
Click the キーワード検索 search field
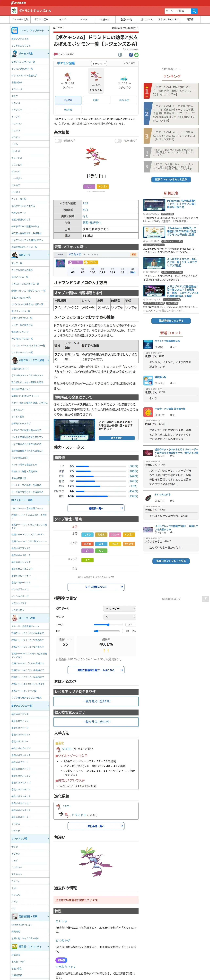(x=178, y=11)
